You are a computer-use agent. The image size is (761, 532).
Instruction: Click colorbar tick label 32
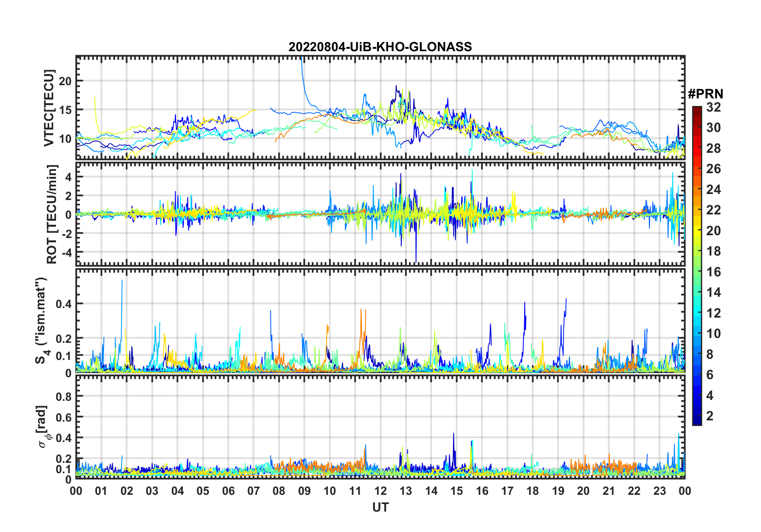[x=713, y=107]
